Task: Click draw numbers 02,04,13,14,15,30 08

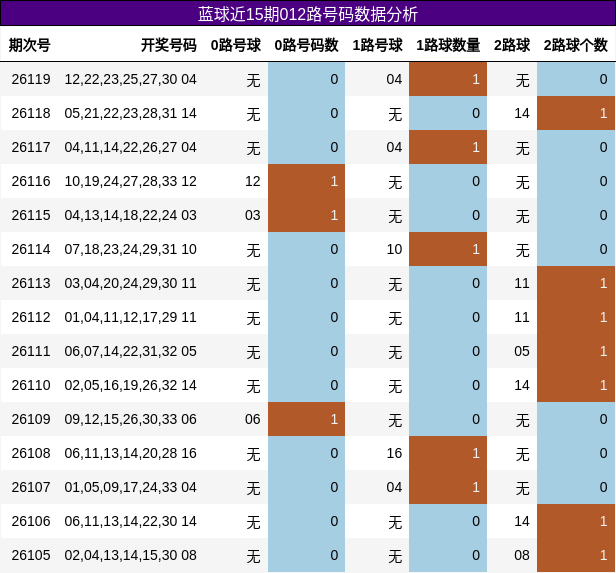Action: coord(130,555)
